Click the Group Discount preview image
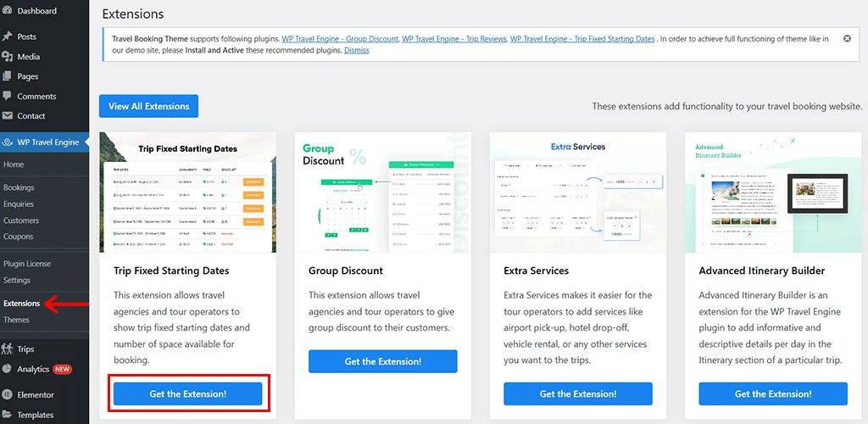Screen dimensions: 868x424 (383, 192)
